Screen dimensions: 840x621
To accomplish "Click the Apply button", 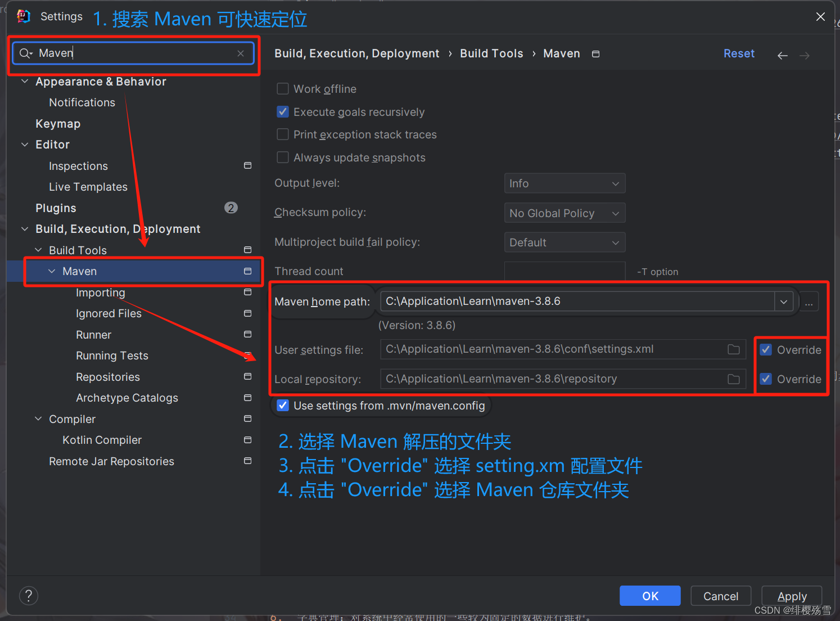I will pyautogui.click(x=792, y=596).
